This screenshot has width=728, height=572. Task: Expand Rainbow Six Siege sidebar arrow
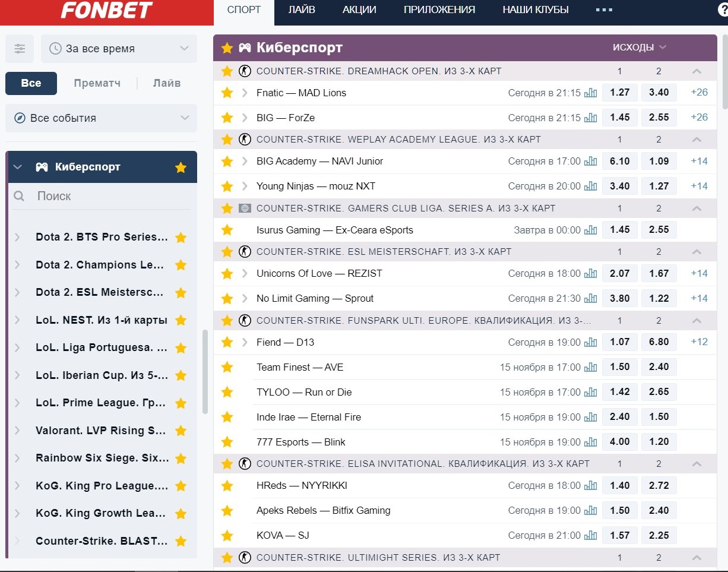(17, 459)
